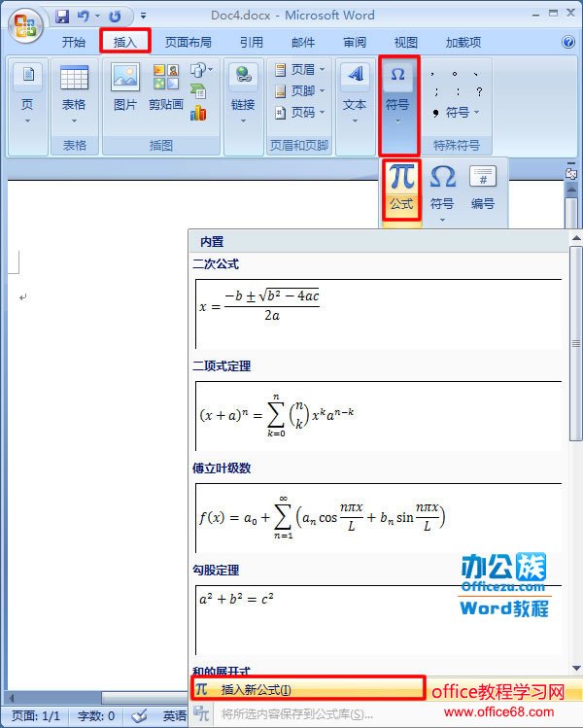Click the document vertical scroll up arrow
The image size is (583, 728).
pyautogui.click(x=572, y=190)
